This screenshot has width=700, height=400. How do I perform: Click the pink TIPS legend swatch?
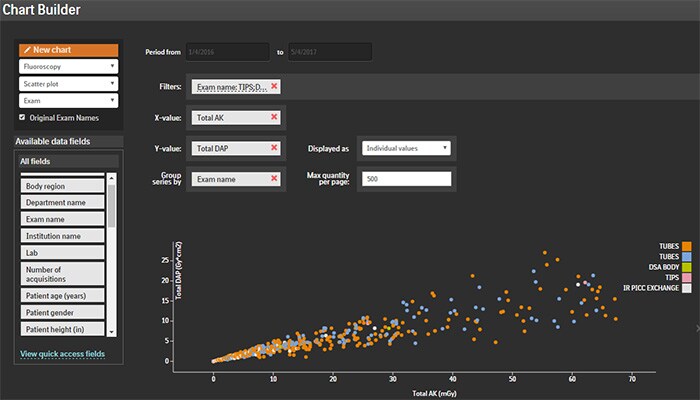coord(687,277)
